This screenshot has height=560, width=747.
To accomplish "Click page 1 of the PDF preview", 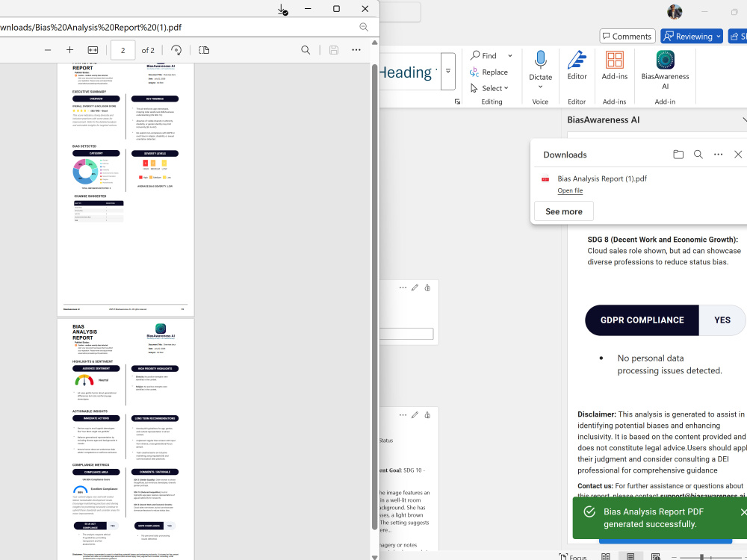I will pyautogui.click(x=125, y=189).
